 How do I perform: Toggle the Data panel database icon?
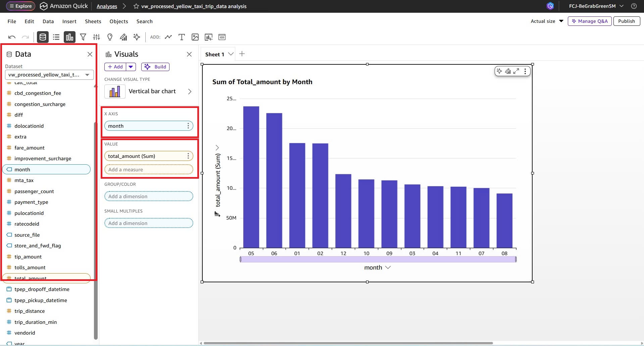(x=43, y=37)
